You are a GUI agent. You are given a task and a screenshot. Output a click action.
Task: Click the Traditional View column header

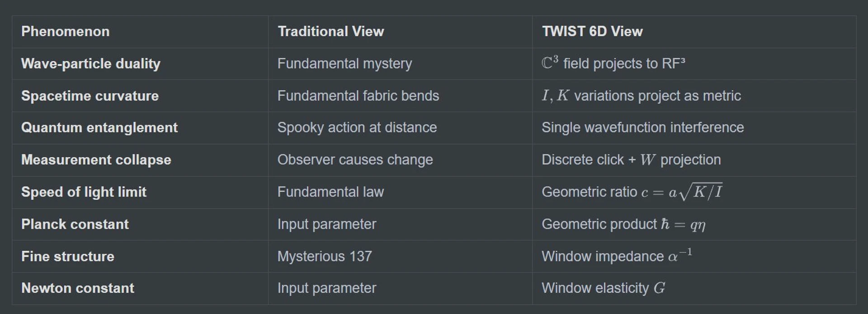click(330, 32)
